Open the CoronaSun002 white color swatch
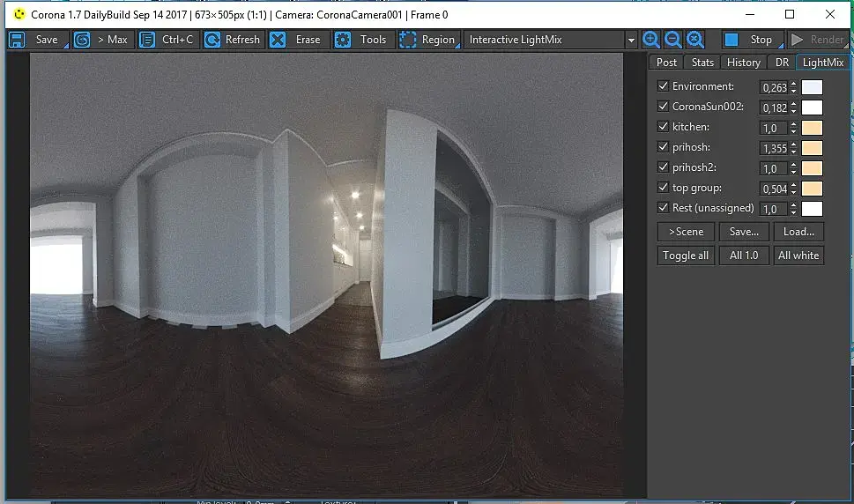This screenshot has width=854, height=504. tap(812, 107)
